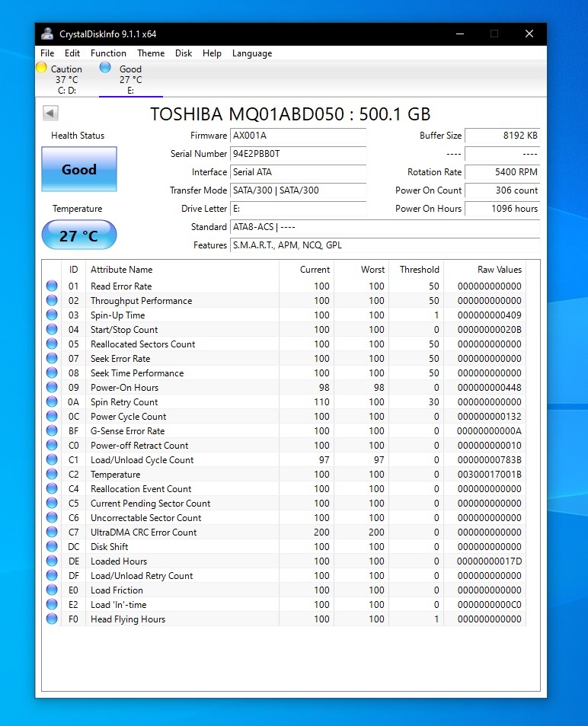Click status orb for Head Flying Hours row
Screen dimensions: 588x726
52,619
